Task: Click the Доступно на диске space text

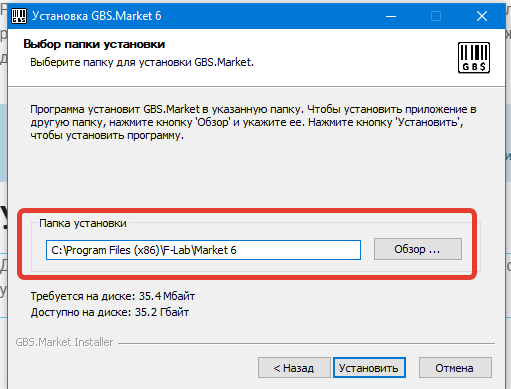Action: pos(110,312)
